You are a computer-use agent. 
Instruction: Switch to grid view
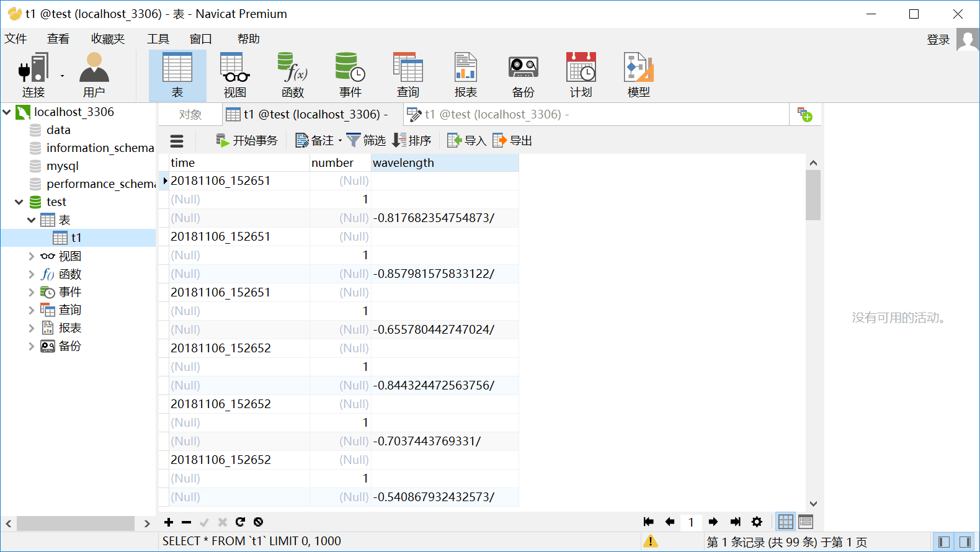(786, 522)
